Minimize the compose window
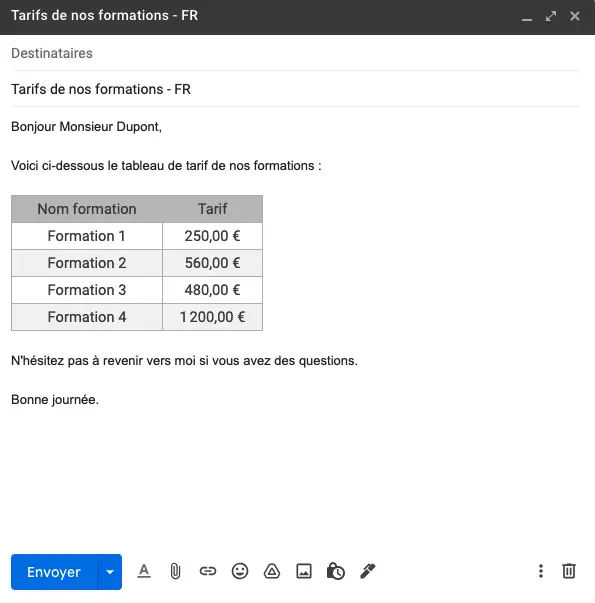 point(527,16)
